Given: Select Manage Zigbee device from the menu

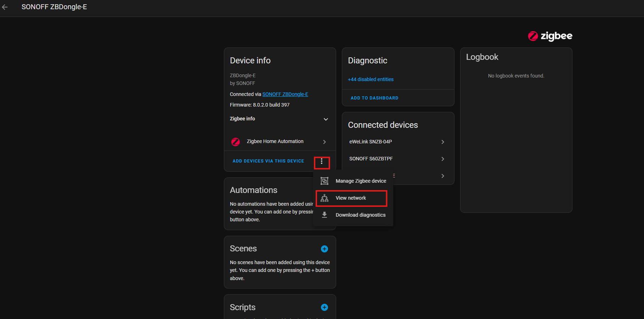Looking at the screenshot, I should [361, 181].
